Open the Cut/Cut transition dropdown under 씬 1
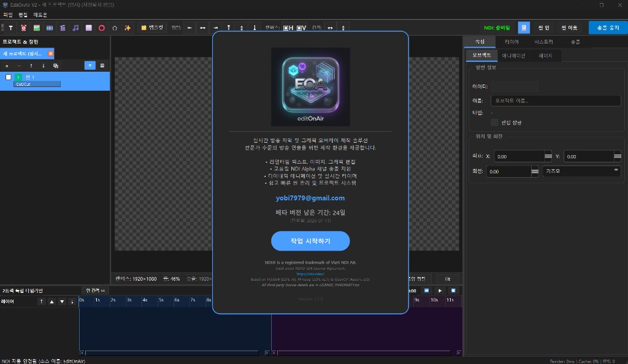The image size is (628, 364). 37,84
